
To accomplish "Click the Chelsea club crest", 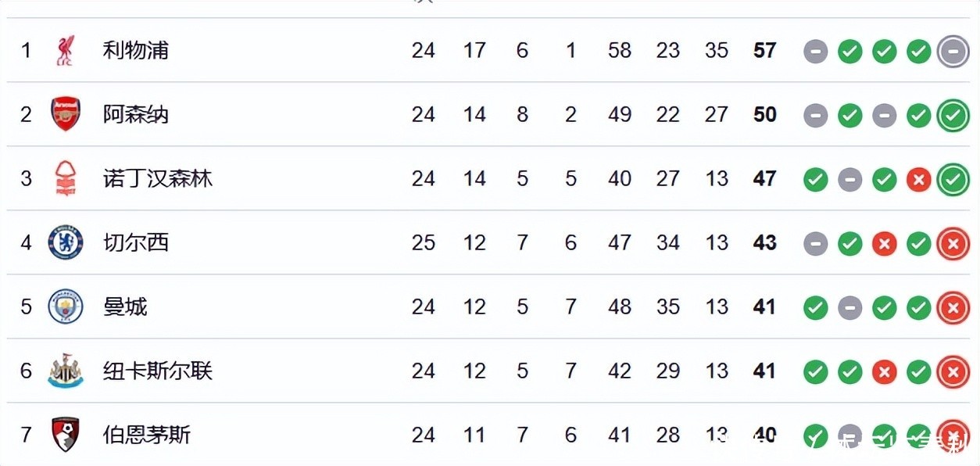I will coord(66,242).
